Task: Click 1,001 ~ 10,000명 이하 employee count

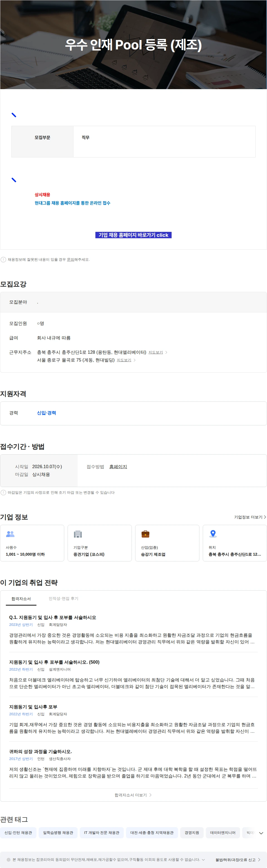Action: (25, 554)
